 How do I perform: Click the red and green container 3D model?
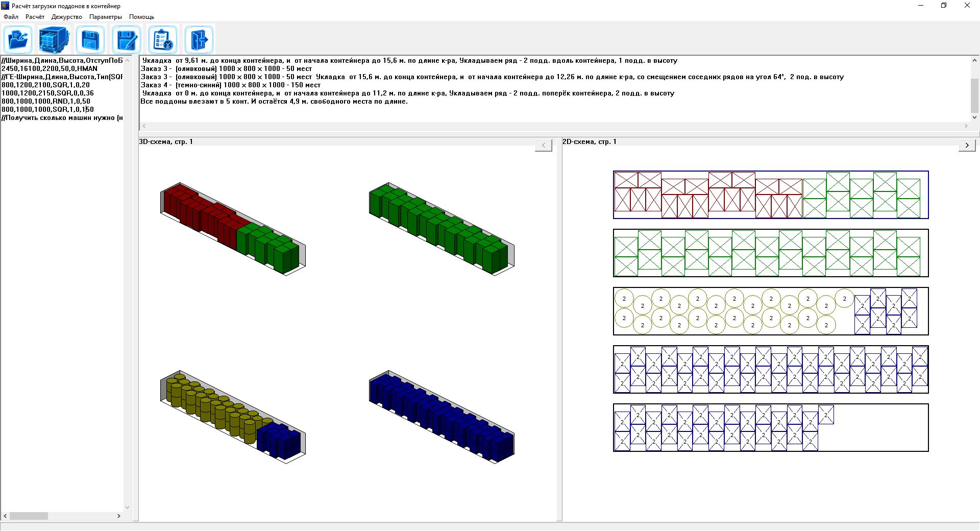pyautogui.click(x=233, y=229)
